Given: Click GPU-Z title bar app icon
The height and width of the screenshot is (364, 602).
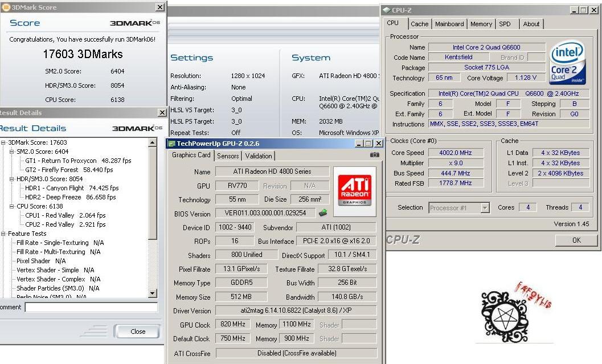Looking at the screenshot, I should coord(171,144).
